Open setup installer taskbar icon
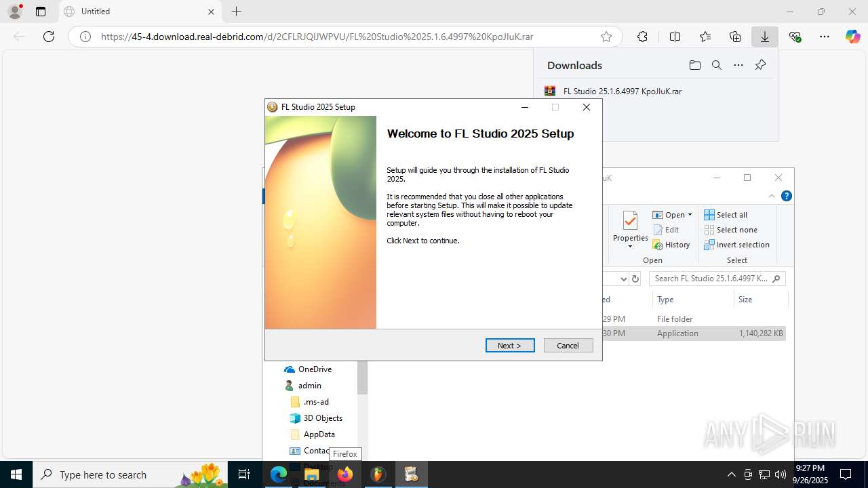Viewport: 868px width, 488px height. (411, 474)
